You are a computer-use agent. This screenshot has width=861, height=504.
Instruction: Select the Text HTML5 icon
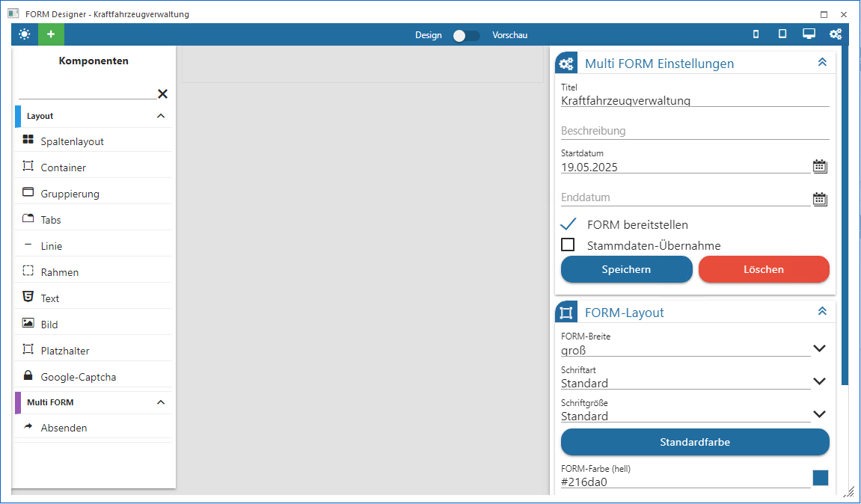click(x=28, y=297)
